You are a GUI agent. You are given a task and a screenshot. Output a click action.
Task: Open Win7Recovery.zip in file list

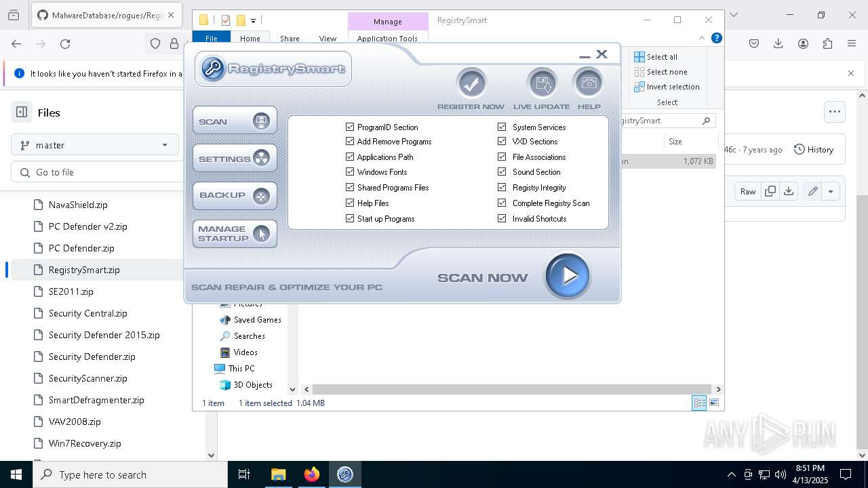click(x=85, y=443)
